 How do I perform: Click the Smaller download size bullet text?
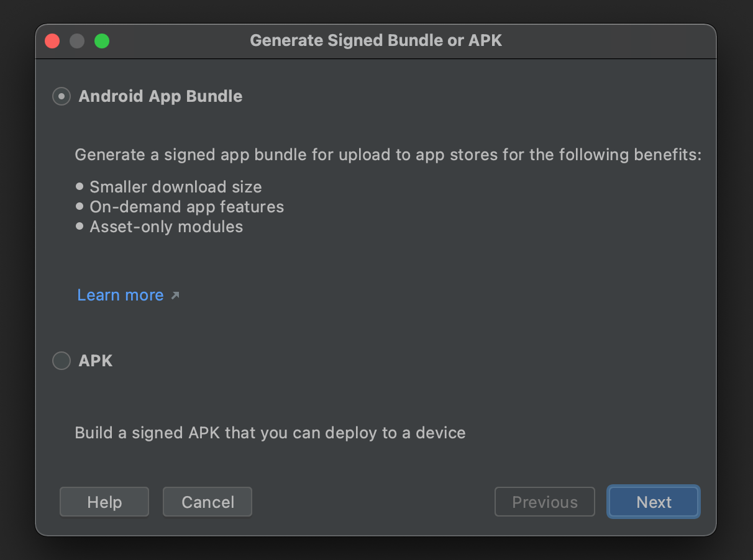tap(176, 187)
